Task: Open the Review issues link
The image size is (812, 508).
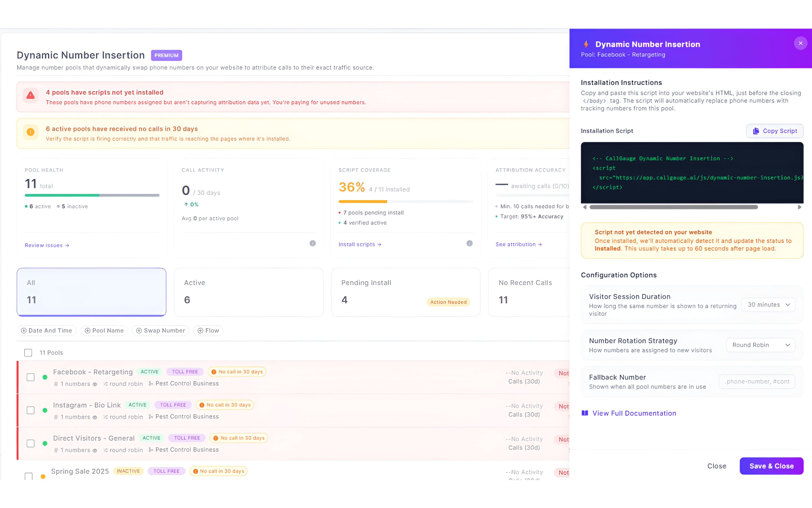Action: click(47, 245)
